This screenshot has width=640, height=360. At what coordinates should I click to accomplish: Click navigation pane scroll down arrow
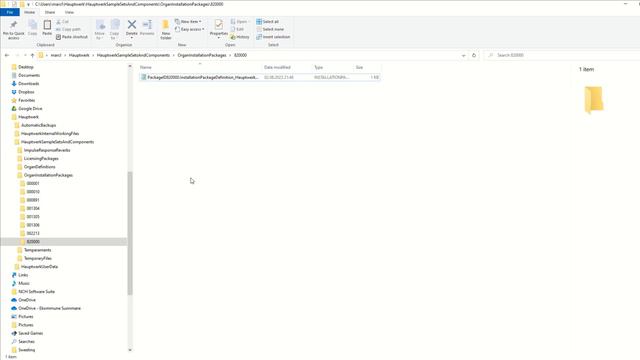130,350
